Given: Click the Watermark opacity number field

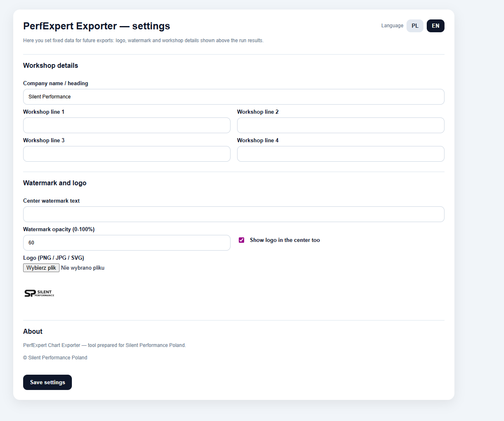Looking at the screenshot, I should tap(126, 243).
